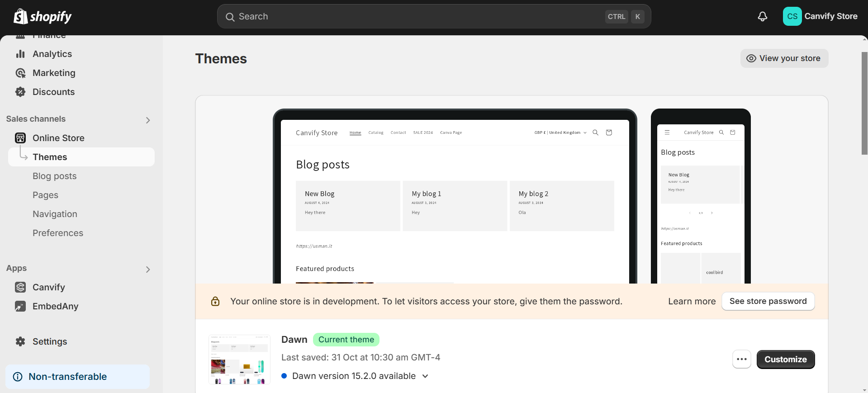Click the Current theme badge
The image size is (868, 393).
pyautogui.click(x=346, y=340)
